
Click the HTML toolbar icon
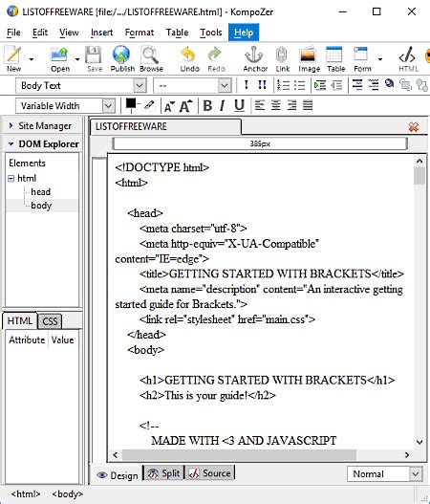pyautogui.click(x=408, y=58)
